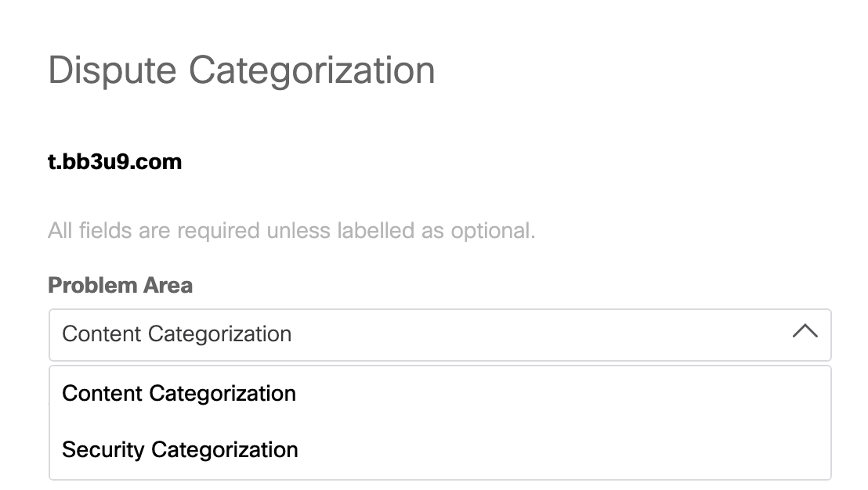This screenshot has height=490, width=868.
Task: Click the first option in the Problem Area list
Action: [179, 393]
